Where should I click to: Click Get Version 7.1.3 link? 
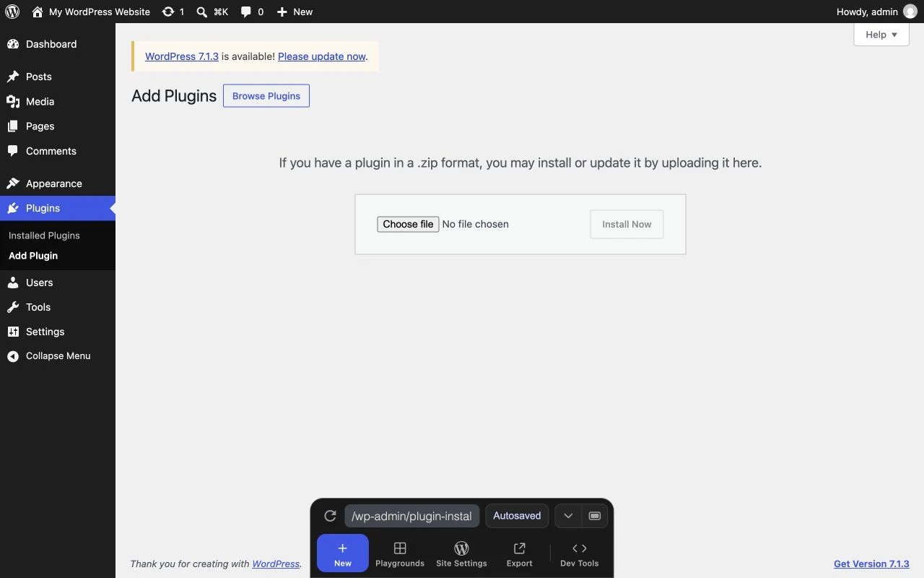tap(871, 564)
